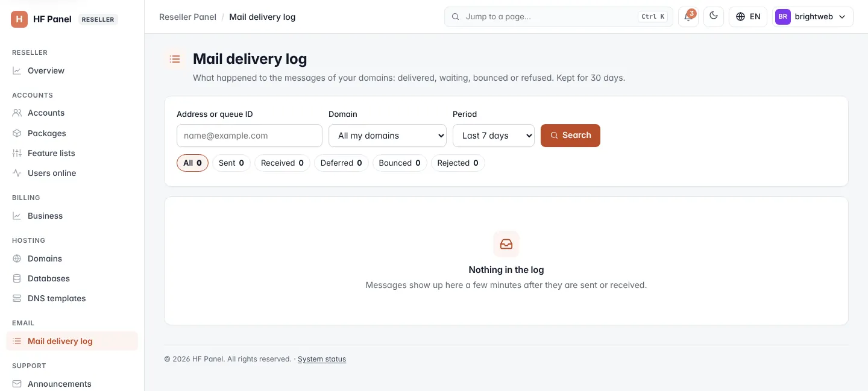Image resolution: width=868 pixels, height=391 pixels.
Task: Click the Search button
Action: click(x=570, y=136)
